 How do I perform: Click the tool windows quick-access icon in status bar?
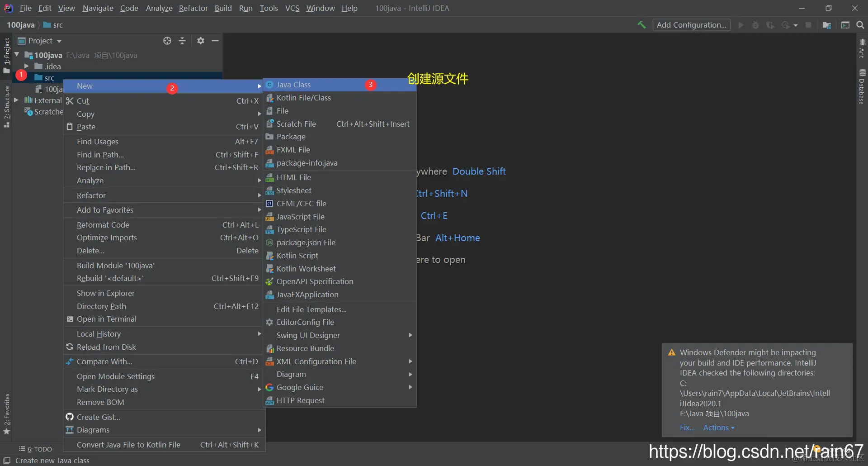[6, 461]
